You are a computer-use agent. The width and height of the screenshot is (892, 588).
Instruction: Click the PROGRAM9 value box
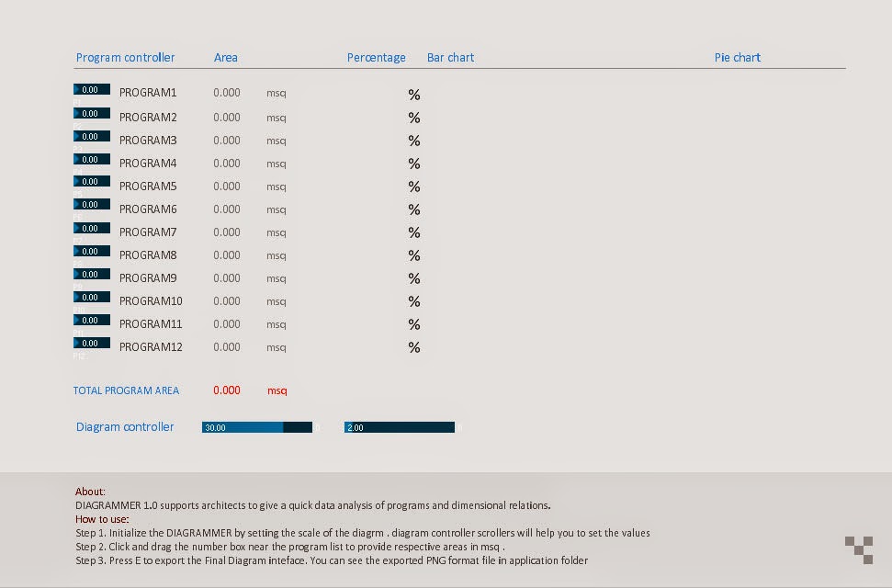point(91,273)
